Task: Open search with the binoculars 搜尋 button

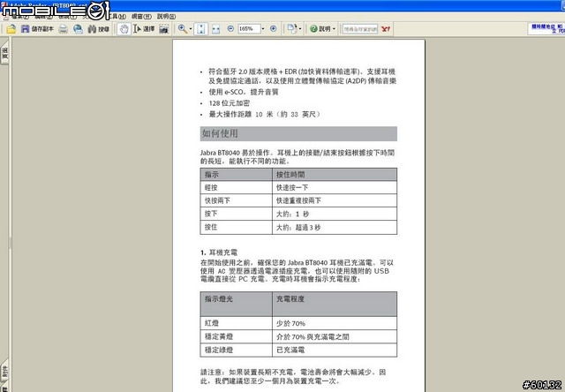Action: [98, 29]
